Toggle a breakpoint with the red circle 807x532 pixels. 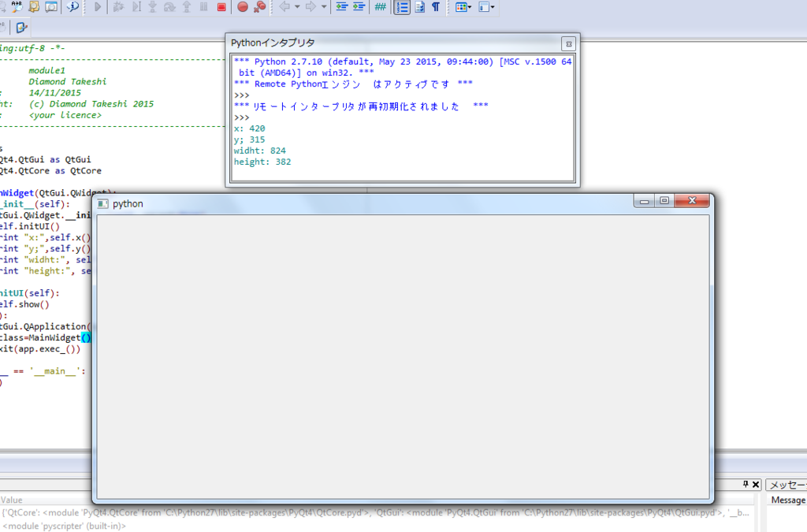pyautogui.click(x=243, y=6)
